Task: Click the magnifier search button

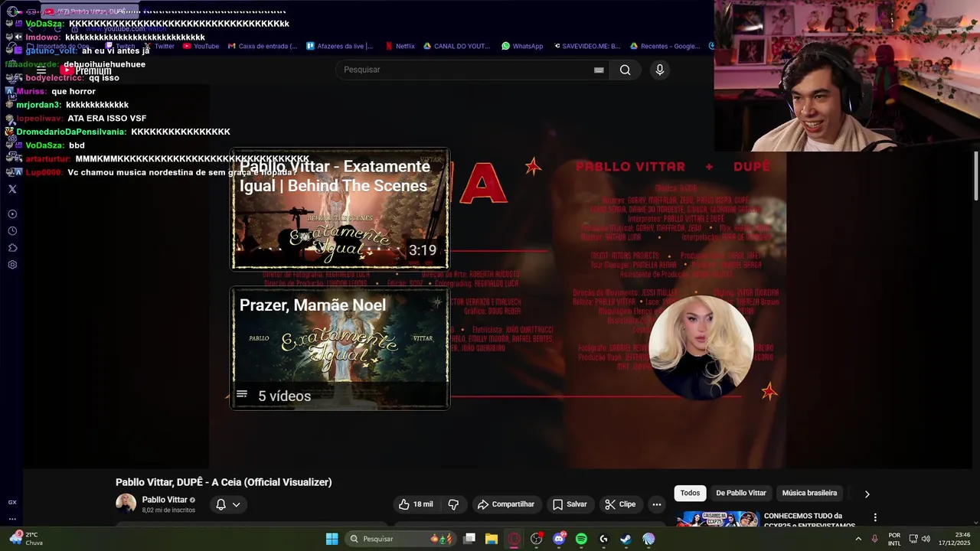Action: pos(626,70)
